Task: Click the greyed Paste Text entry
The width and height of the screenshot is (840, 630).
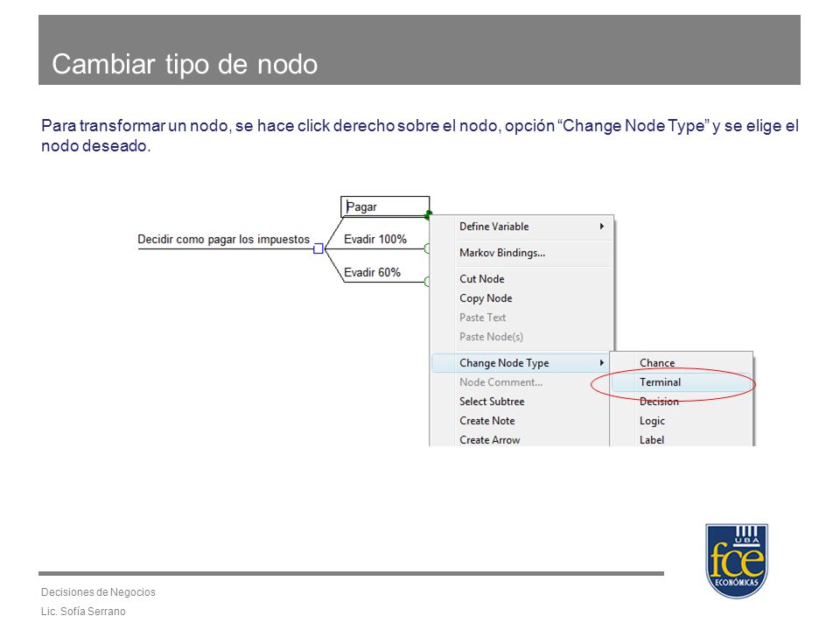Action: click(x=521, y=318)
